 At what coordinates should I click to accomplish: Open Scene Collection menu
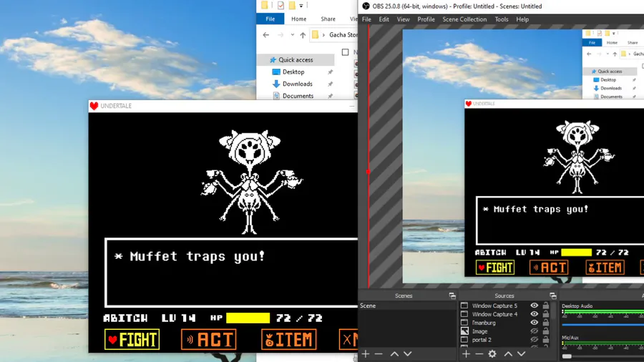click(464, 19)
